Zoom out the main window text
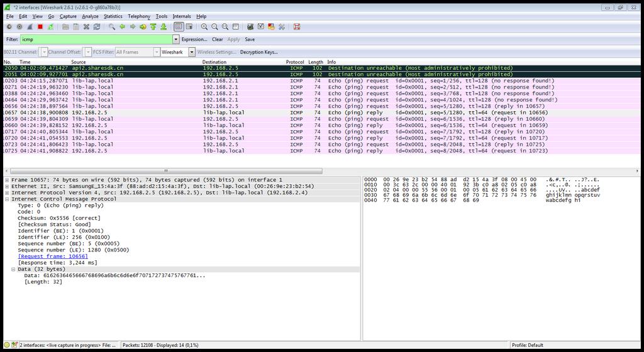This screenshot has width=644, height=352. 214,26
